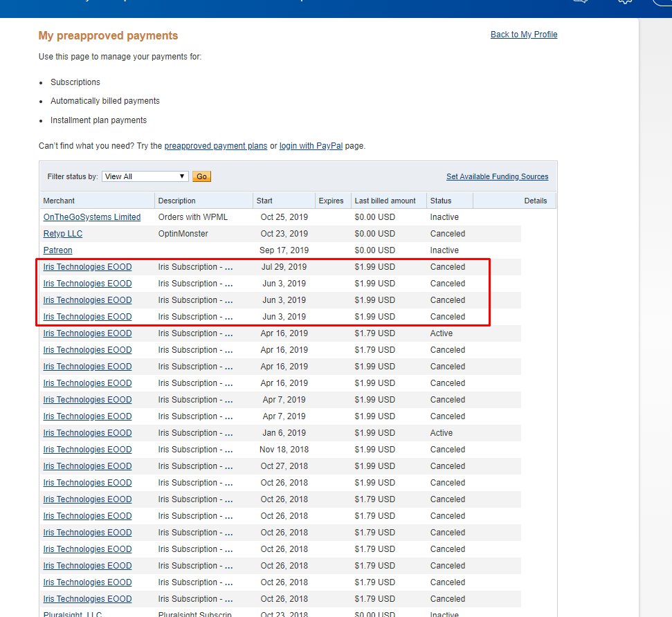Click the 'My preapproved payments' heading
The height and width of the screenshot is (617, 672).
point(108,35)
